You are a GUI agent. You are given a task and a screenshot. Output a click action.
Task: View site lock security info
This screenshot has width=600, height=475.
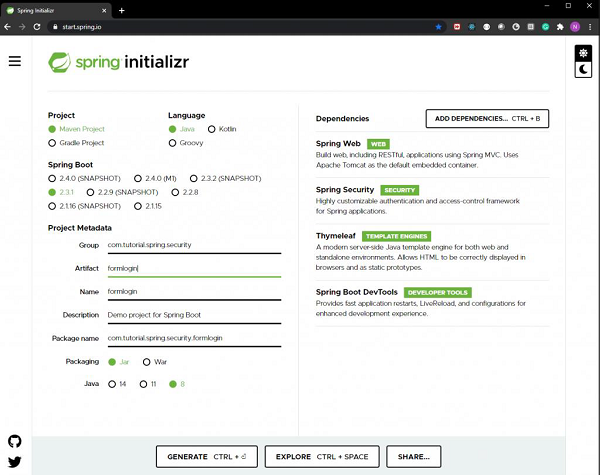(55, 27)
